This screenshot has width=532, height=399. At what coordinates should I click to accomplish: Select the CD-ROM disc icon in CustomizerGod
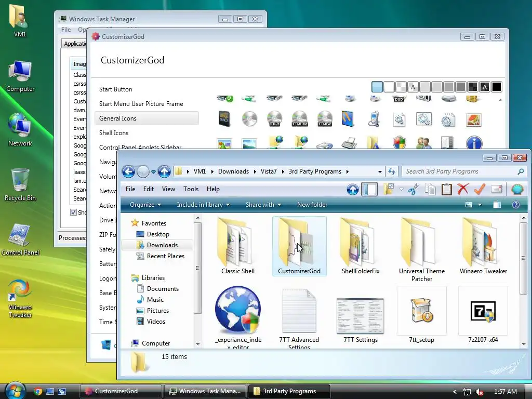coord(300,119)
